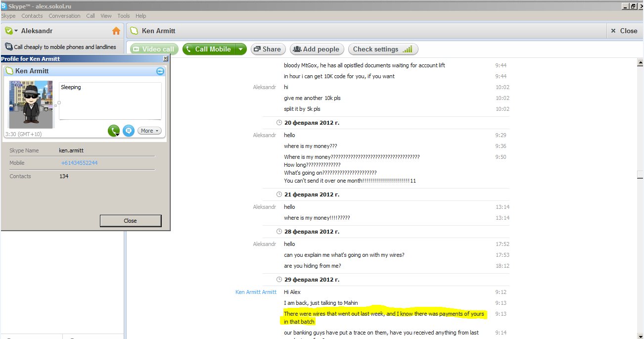The width and height of the screenshot is (644, 339).
Task: Click the Ken Armitt name in conversation header
Action: click(x=158, y=31)
